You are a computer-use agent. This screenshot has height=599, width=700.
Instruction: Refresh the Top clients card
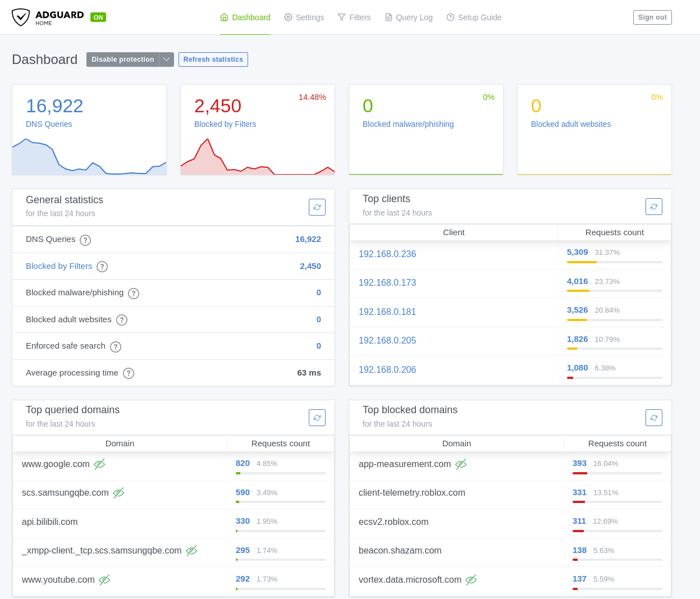(653, 207)
